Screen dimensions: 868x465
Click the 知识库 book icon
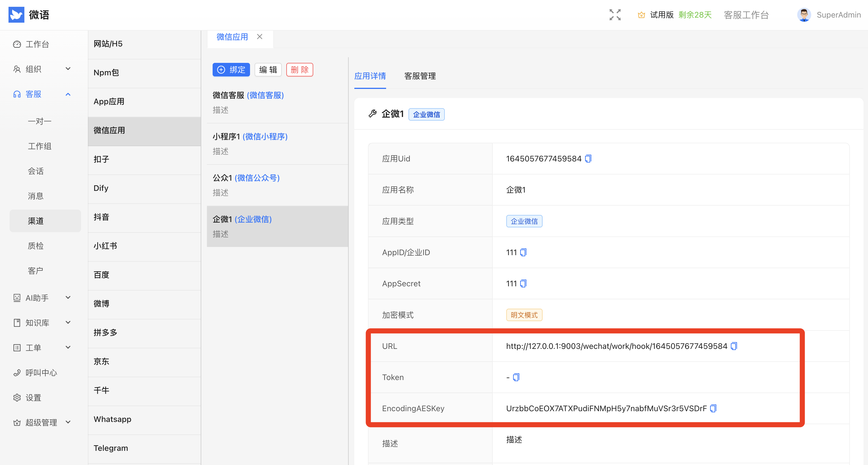pos(17,323)
